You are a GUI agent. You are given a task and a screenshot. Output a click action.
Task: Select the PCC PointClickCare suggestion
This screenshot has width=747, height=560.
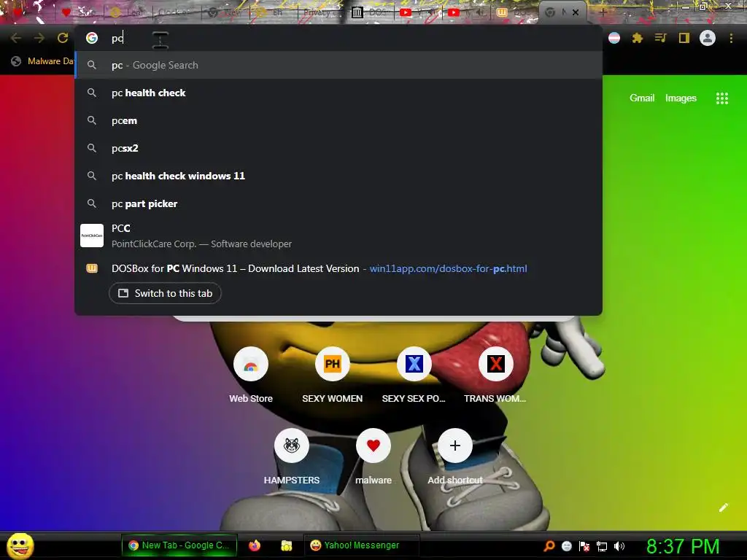tap(338, 236)
